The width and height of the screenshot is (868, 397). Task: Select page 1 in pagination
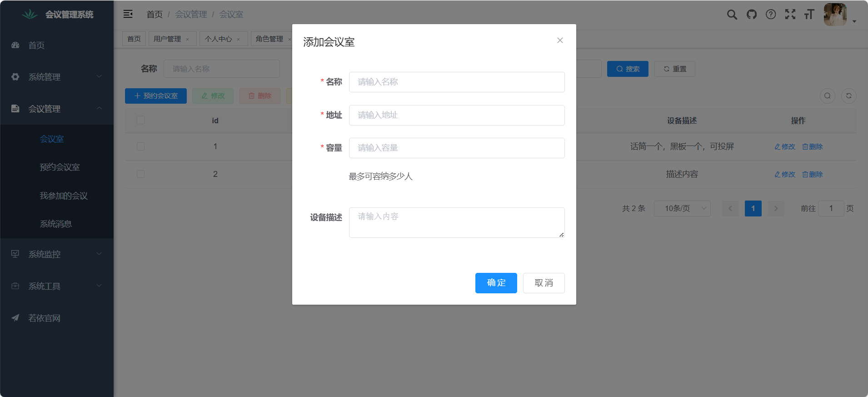pyautogui.click(x=753, y=208)
